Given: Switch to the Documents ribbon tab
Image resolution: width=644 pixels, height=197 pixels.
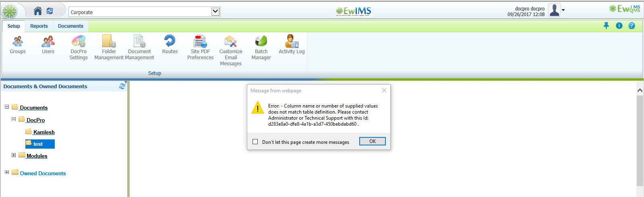Looking at the screenshot, I should [x=70, y=26].
